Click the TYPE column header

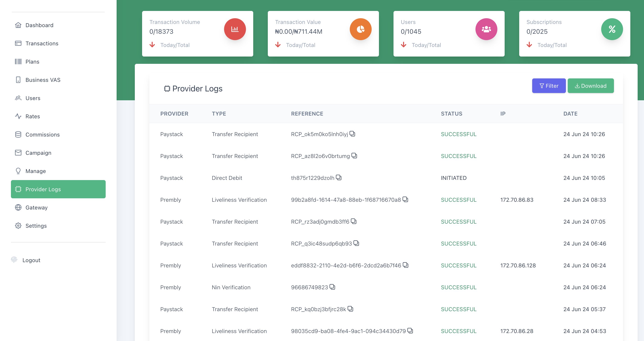click(219, 114)
